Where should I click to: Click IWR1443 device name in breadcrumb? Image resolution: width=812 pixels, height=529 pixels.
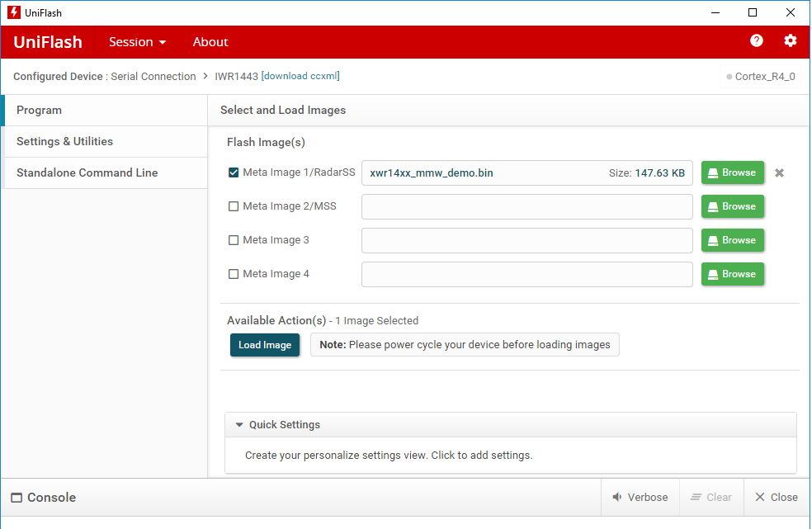pos(236,76)
